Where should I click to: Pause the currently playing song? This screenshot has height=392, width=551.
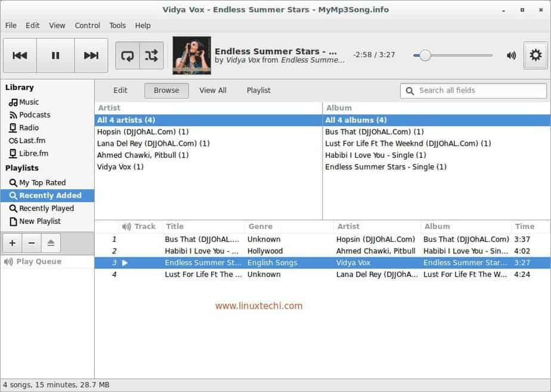click(x=55, y=55)
